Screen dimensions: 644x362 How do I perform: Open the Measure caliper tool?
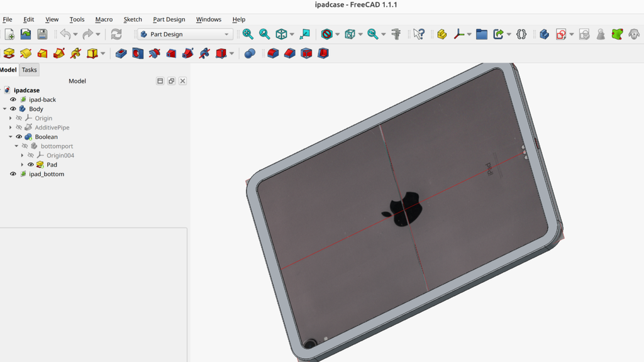396,34
